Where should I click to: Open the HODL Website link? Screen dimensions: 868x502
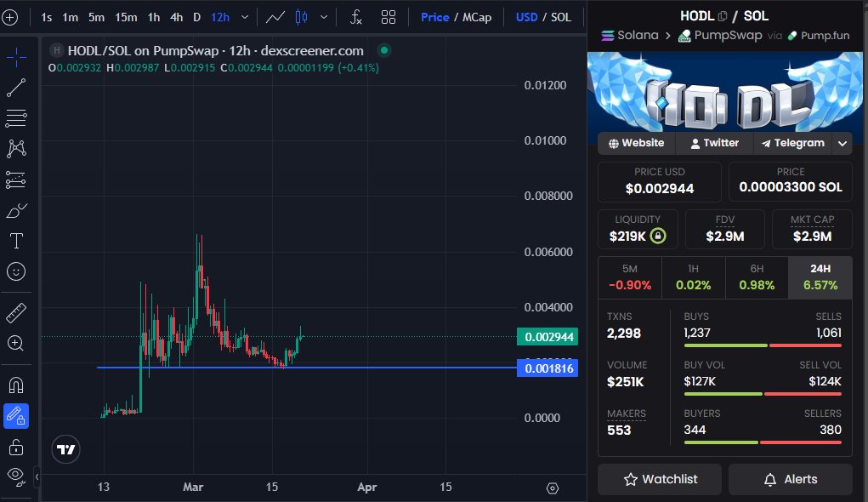click(636, 143)
